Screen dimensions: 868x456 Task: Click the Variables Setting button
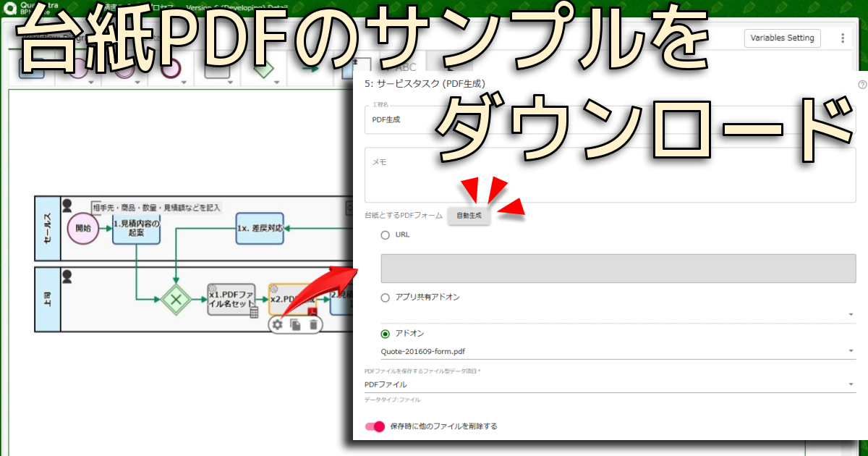pos(782,38)
